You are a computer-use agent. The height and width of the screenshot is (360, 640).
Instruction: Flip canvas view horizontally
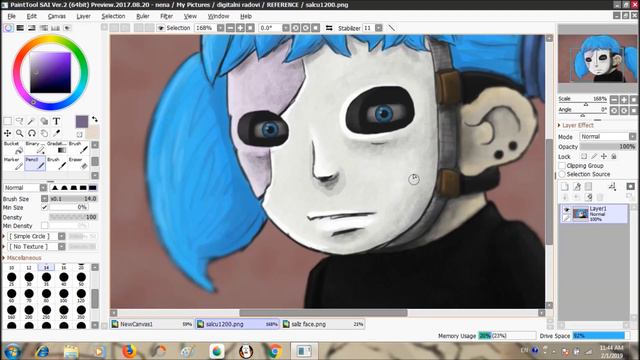[x=329, y=28]
